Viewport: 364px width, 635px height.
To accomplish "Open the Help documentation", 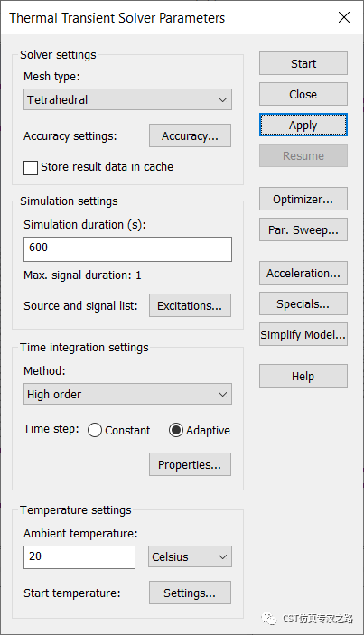I will [x=303, y=376].
